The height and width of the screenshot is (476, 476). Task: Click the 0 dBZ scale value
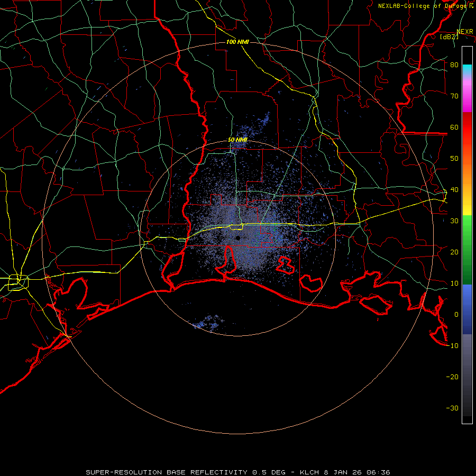click(x=456, y=315)
